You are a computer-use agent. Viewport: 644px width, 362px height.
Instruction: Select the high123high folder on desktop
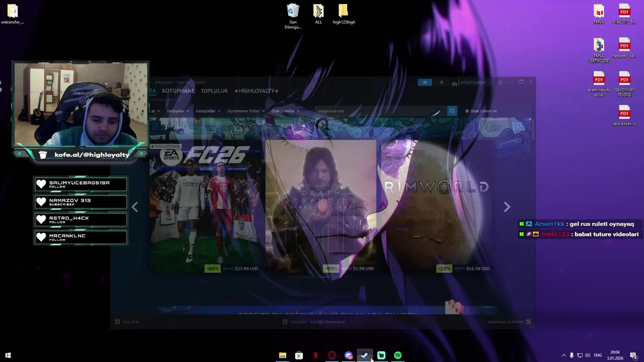click(x=344, y=15)
